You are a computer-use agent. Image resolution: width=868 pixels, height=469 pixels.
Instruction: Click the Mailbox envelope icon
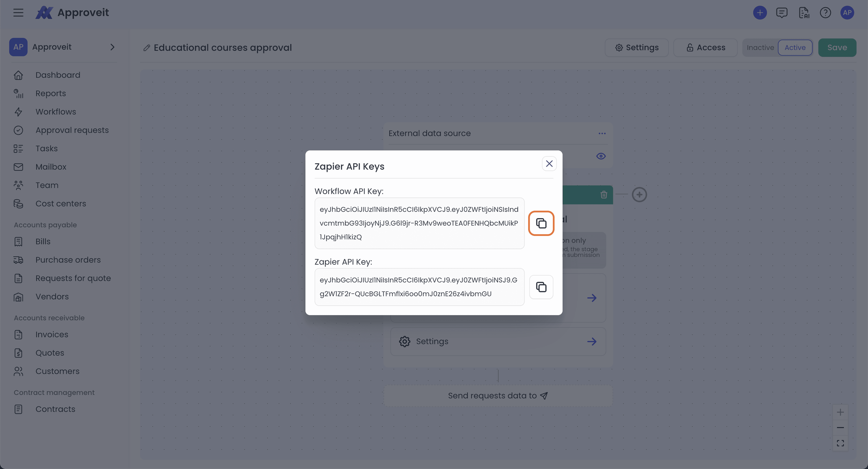click(x=19, y=167)
